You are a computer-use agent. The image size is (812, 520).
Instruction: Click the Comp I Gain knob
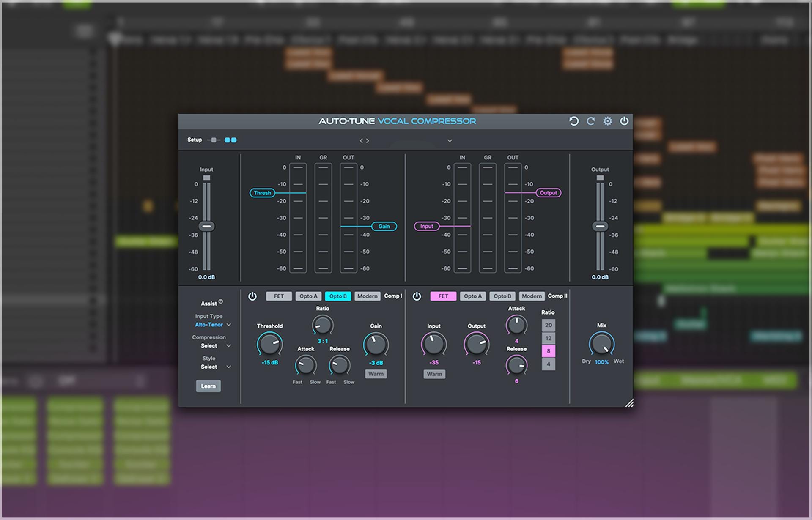376,344
